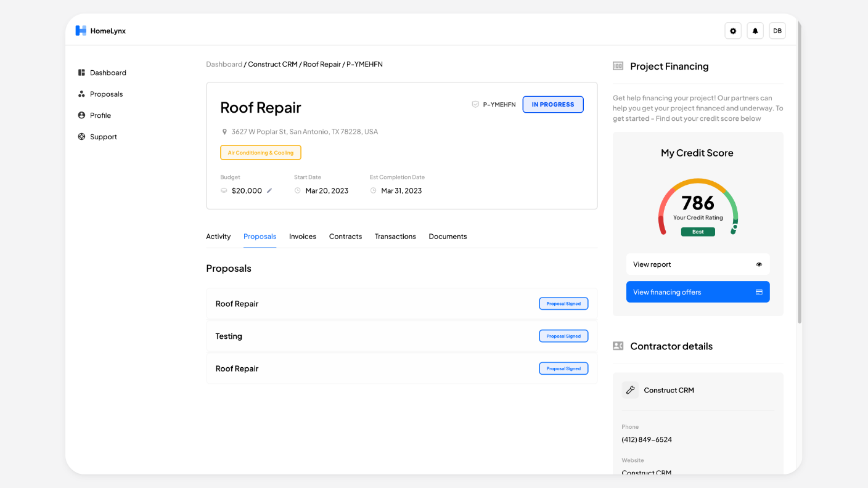Click the clock icon beside Mar 31, 2023
868x488 pixels.
coord(373,190)
